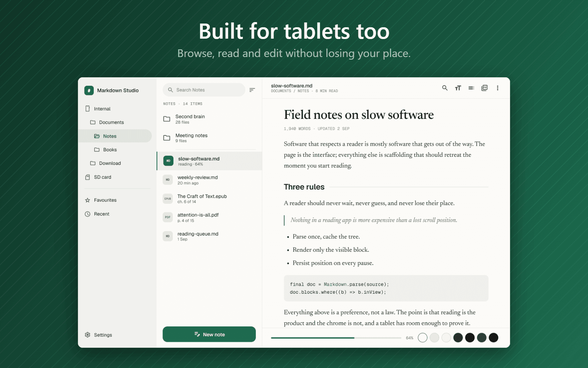The height and width of the screenshot is (368, 588).
Task: Select the light gray theme swatch
Action: pos(434,337)
